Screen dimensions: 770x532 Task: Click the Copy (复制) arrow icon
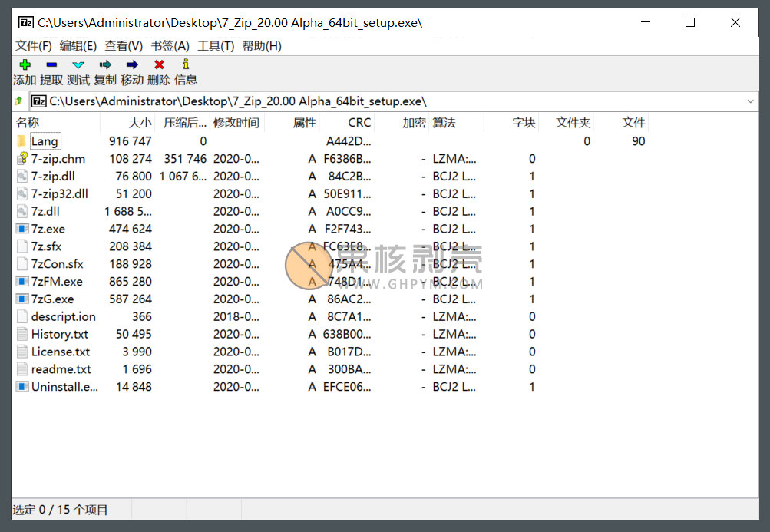click(105, 64)
